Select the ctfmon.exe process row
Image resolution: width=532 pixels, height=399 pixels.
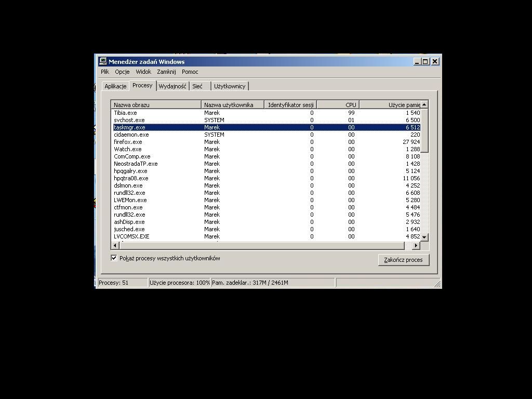267,207
